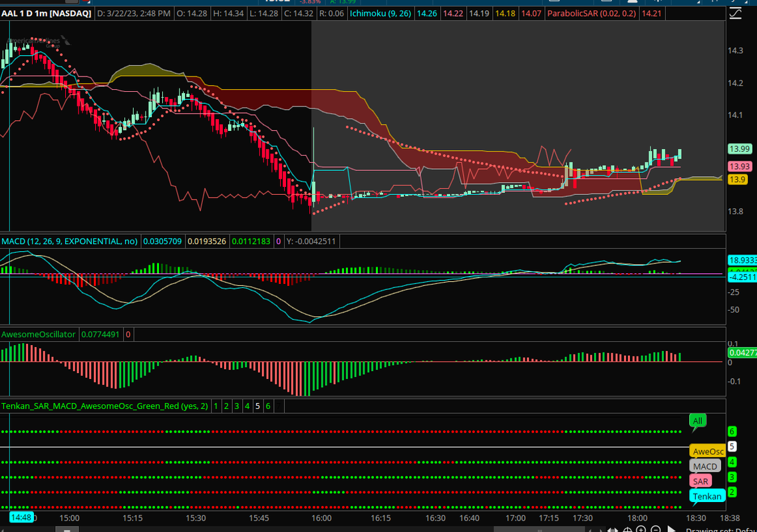
Task: Open the Drawing set selector
Action: click(x=721, y=529)
